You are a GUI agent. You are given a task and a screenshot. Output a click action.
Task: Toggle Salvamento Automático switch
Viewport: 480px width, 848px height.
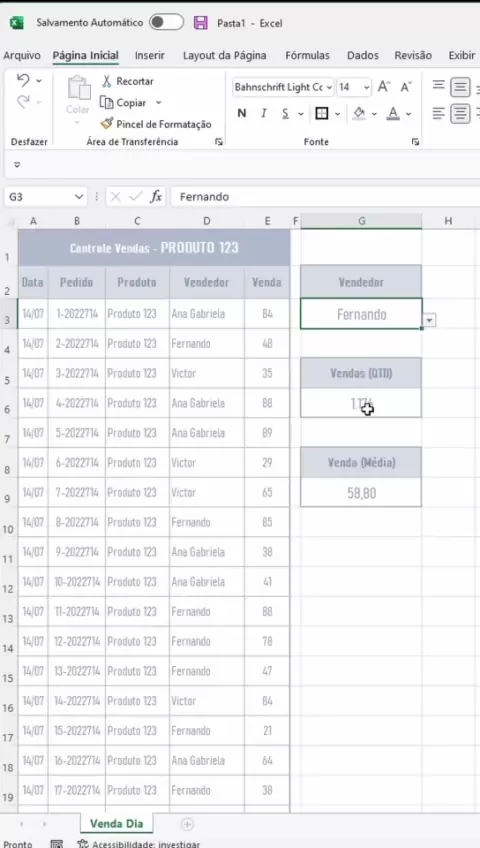click(166, 22)
